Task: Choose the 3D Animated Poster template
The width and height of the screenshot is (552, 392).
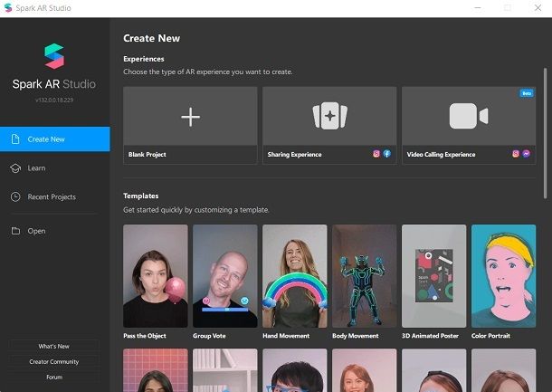Action: [x=433, y=276]
